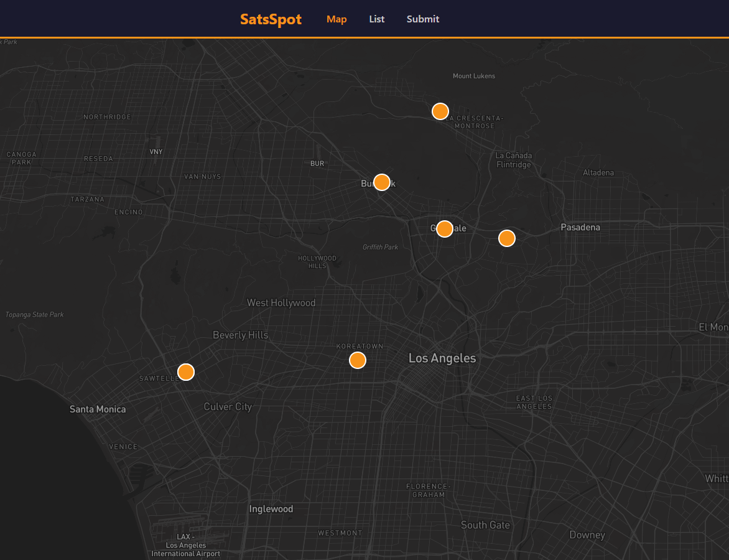Click the ENCINO map label
Image resolution: width=729 pixels, height=560 pixels.
click(x=129, y=212)
